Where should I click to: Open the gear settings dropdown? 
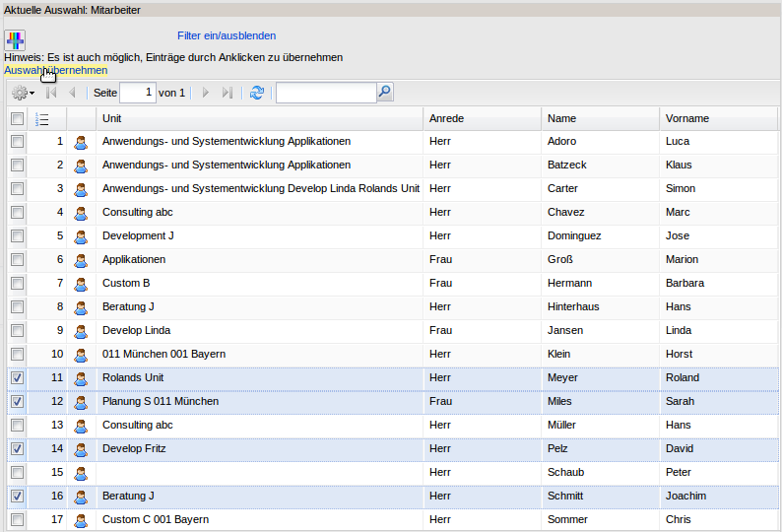tap(22, 93)
